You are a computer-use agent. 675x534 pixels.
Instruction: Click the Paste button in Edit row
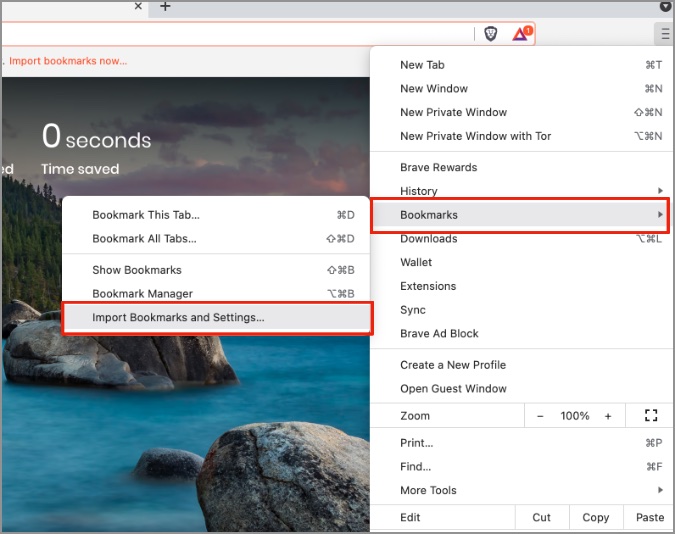(x=650, y=517)
